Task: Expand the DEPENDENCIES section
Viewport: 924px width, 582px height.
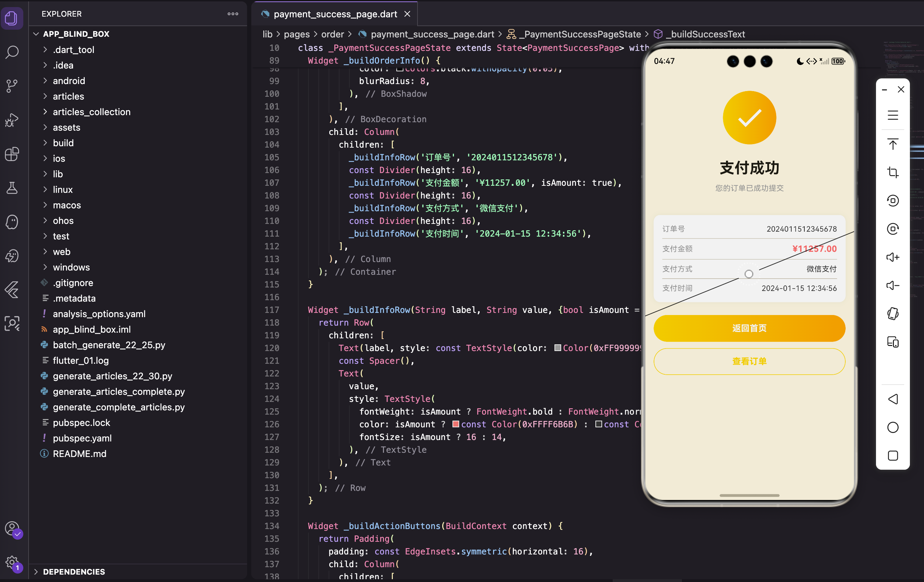Action: (x=74, y=571)
